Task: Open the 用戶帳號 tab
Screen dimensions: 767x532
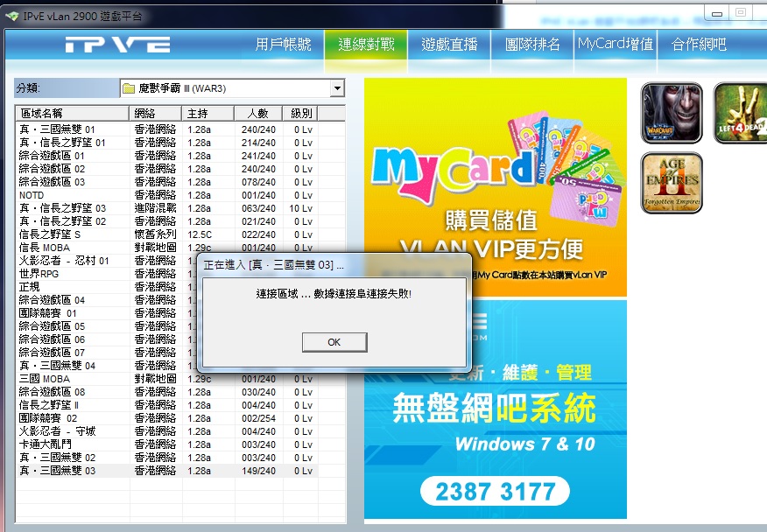Action: (283, 45)
